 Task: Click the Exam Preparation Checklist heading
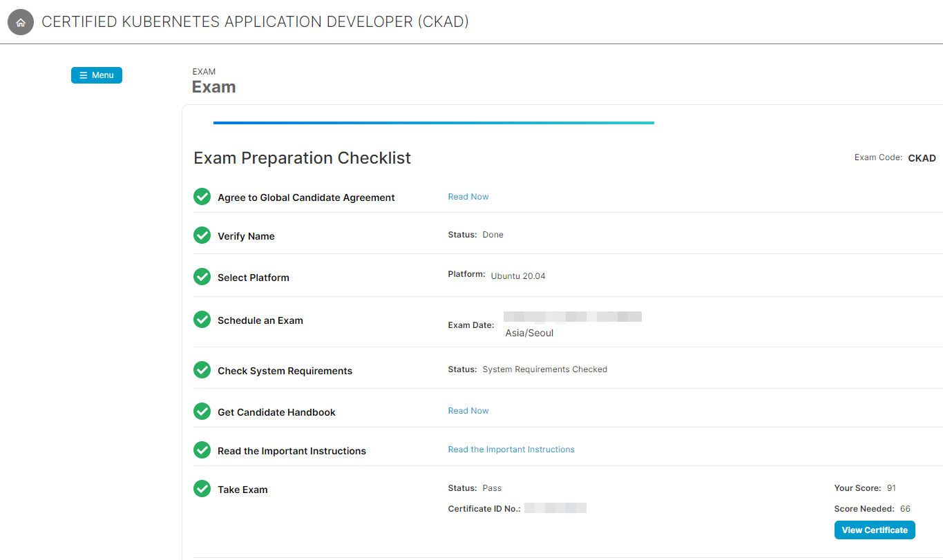click(x=302, y=158)
